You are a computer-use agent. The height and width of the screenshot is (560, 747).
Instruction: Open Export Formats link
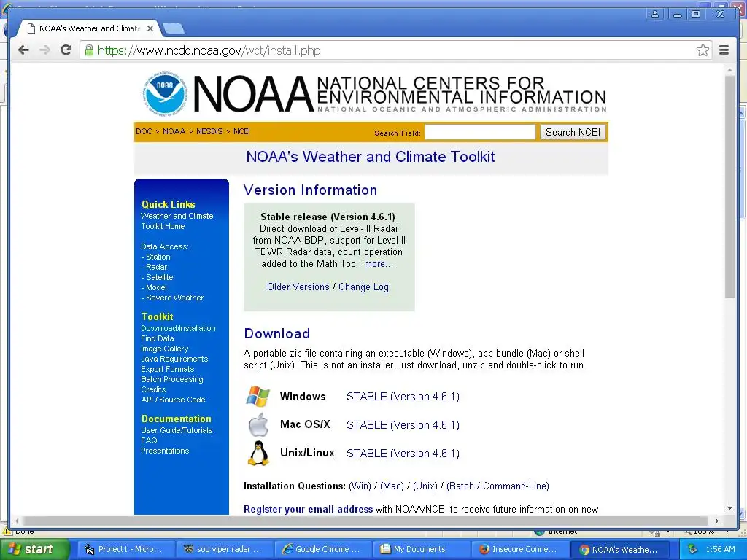tap(167, 369)
